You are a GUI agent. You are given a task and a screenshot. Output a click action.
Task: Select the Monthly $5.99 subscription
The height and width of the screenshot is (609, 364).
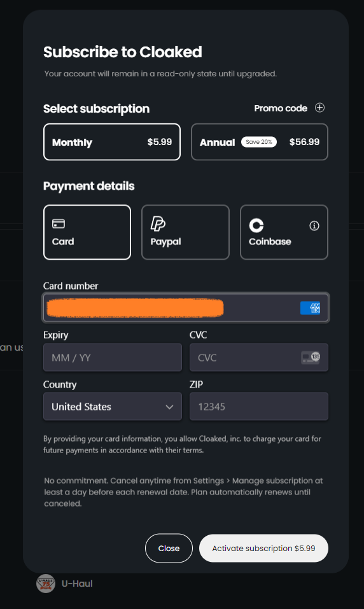tap(112, 142)
